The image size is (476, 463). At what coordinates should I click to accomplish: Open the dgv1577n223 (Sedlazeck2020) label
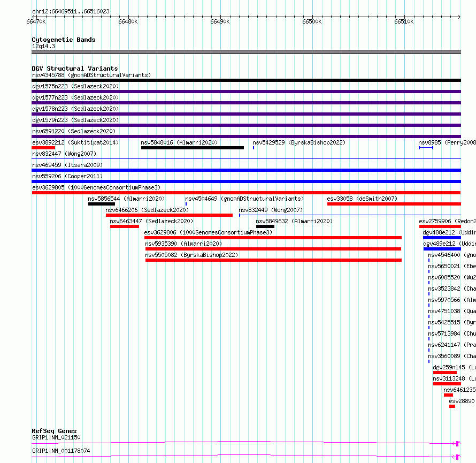point(75,97)
